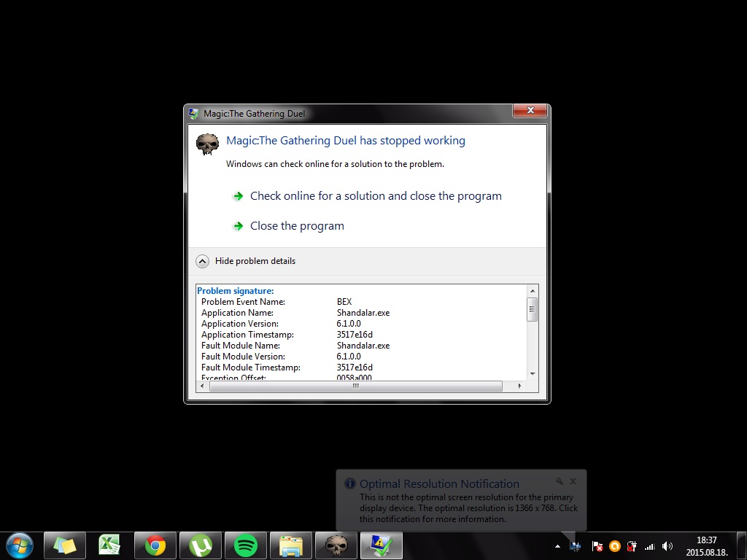Switch to Google Chrome on the taskbar
The height and width of the screenshot is (560, 747).
155,545
